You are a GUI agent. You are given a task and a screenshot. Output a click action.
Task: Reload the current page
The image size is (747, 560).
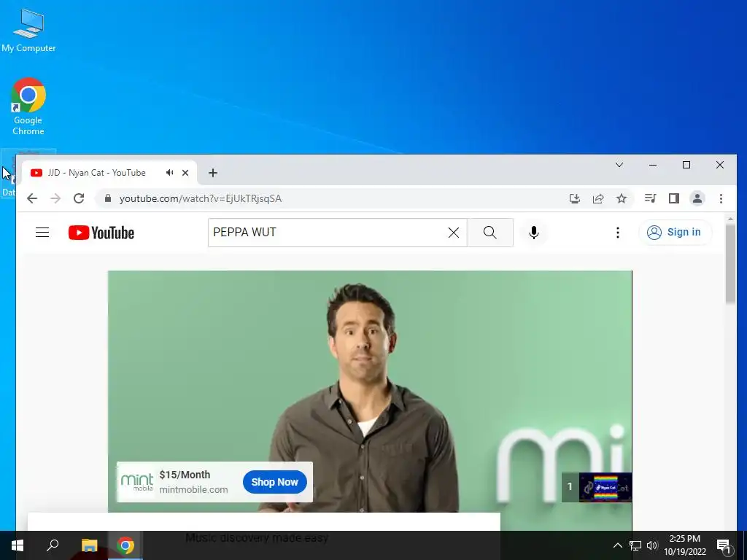click(79, 198)
